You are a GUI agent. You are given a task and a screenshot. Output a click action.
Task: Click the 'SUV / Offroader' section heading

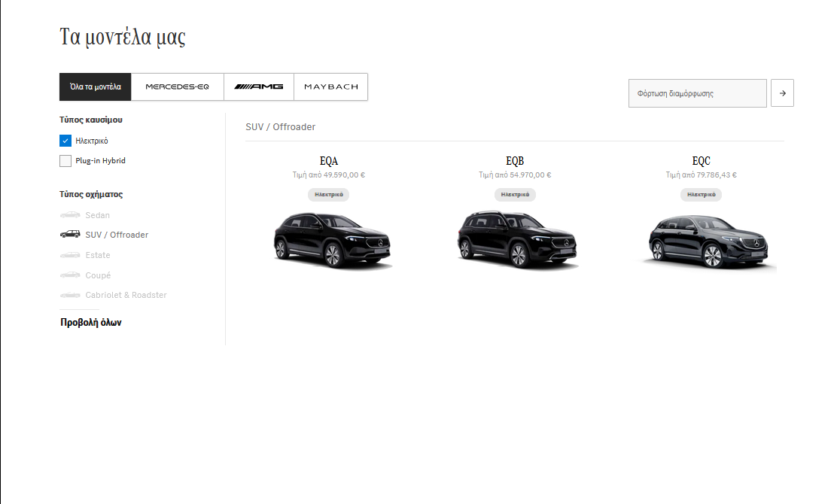tap(280, 127)
